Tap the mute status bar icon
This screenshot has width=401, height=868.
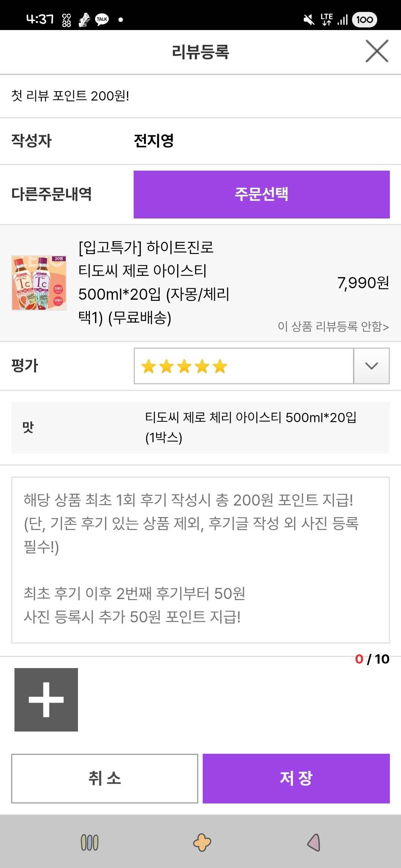pyautogui.click(x=309, y=19)
